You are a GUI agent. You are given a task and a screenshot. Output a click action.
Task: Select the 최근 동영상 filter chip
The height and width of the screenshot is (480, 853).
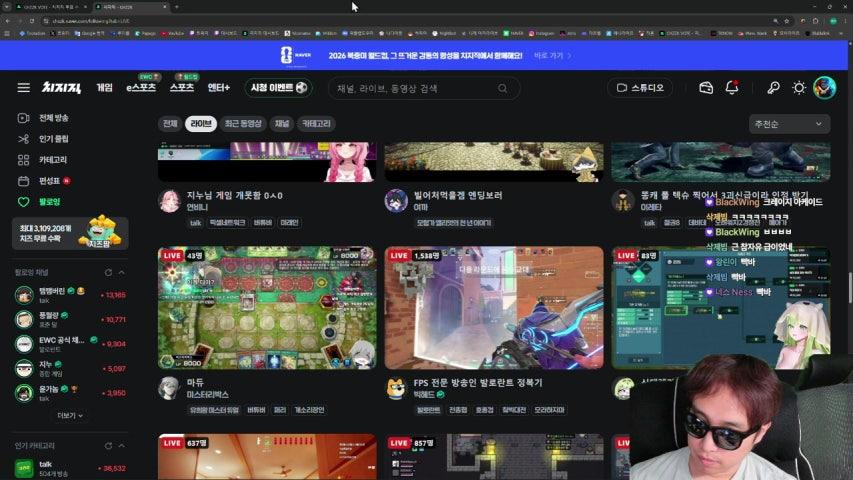pyautogui.click(x=243, y=124)
